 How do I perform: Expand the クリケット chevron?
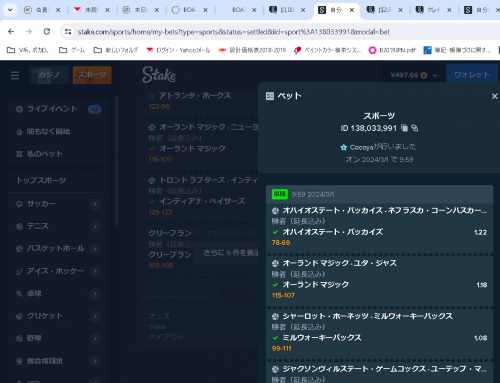click(x=95, y=316)
